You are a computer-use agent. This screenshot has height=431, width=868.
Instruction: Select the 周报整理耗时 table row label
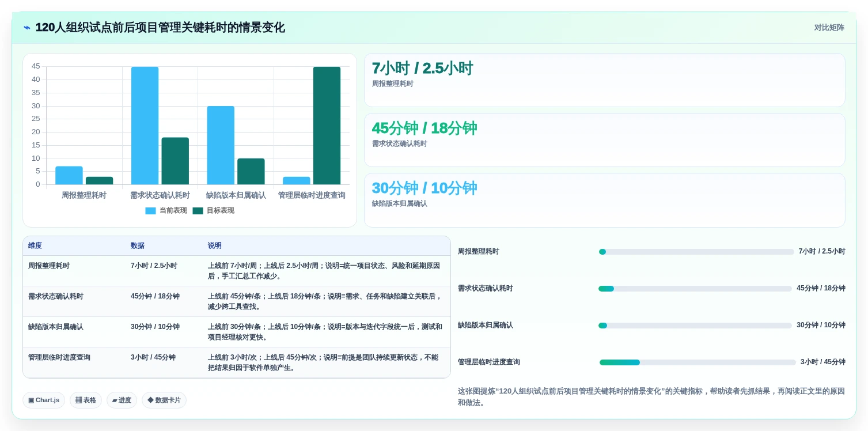pos(49,266)
